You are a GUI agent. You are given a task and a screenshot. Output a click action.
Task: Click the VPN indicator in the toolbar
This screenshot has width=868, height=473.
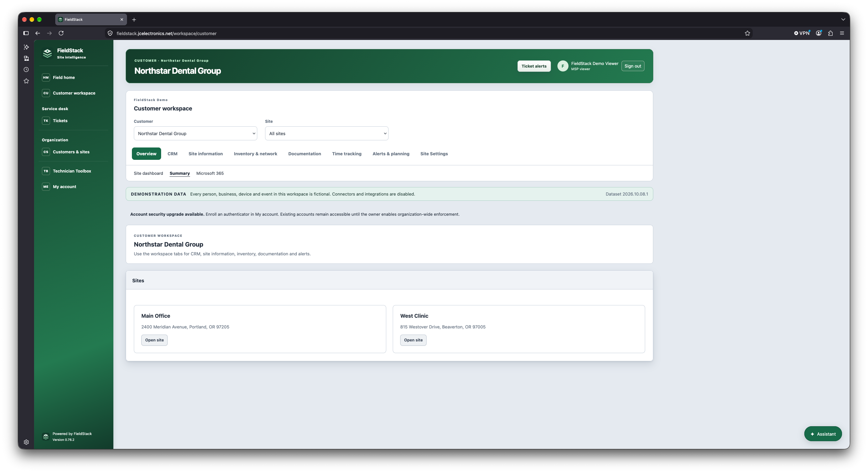point(802,33)
